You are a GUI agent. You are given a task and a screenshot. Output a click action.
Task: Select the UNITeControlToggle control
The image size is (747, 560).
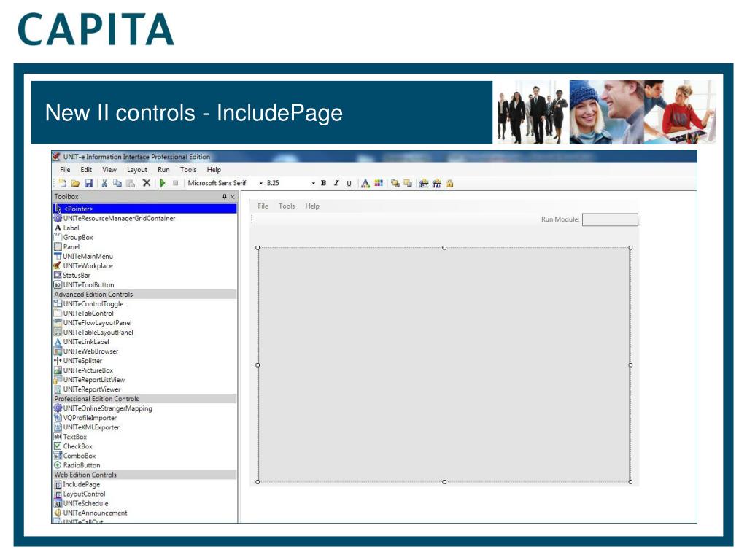point(145,304)
